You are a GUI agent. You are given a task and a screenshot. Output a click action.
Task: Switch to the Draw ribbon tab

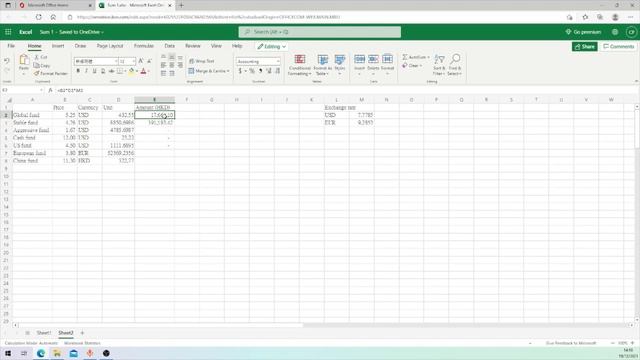pyautogui.click(x=80, y=46)
